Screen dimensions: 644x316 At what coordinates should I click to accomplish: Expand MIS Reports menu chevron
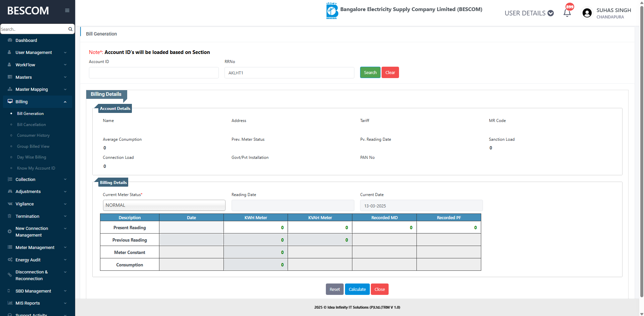coord(65,303)
